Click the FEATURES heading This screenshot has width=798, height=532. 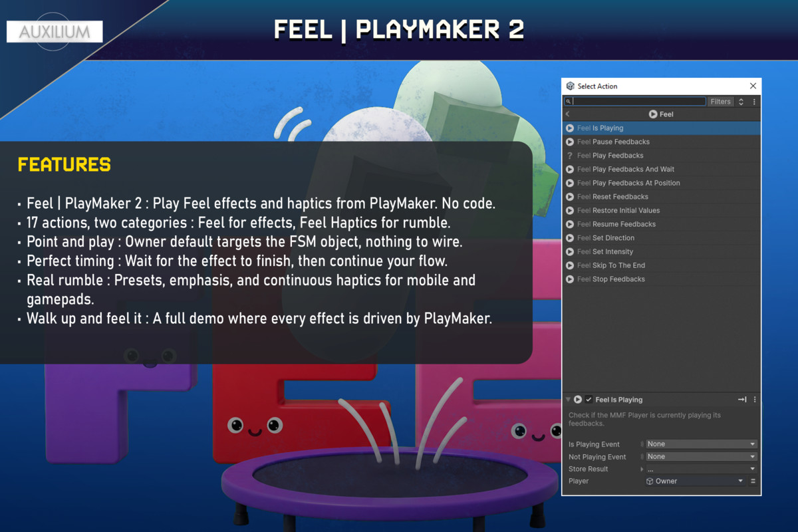click(x=65, y=165)
